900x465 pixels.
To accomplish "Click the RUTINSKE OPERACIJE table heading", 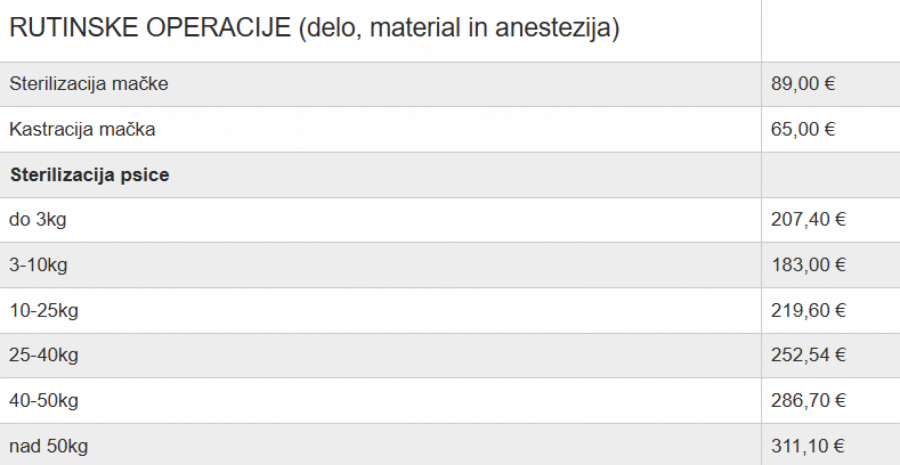I will 314,28.
